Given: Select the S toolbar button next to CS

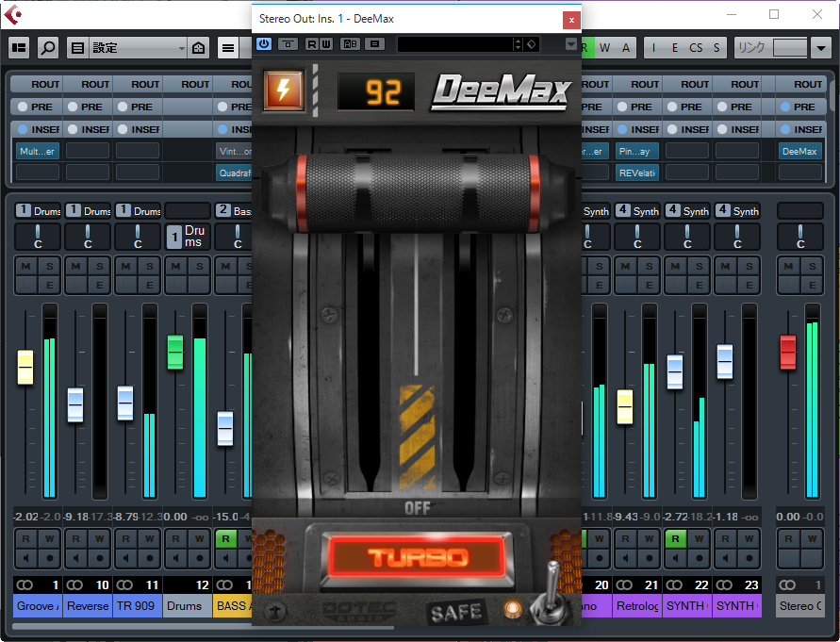Looking at the screenshot, I should 716,48.
